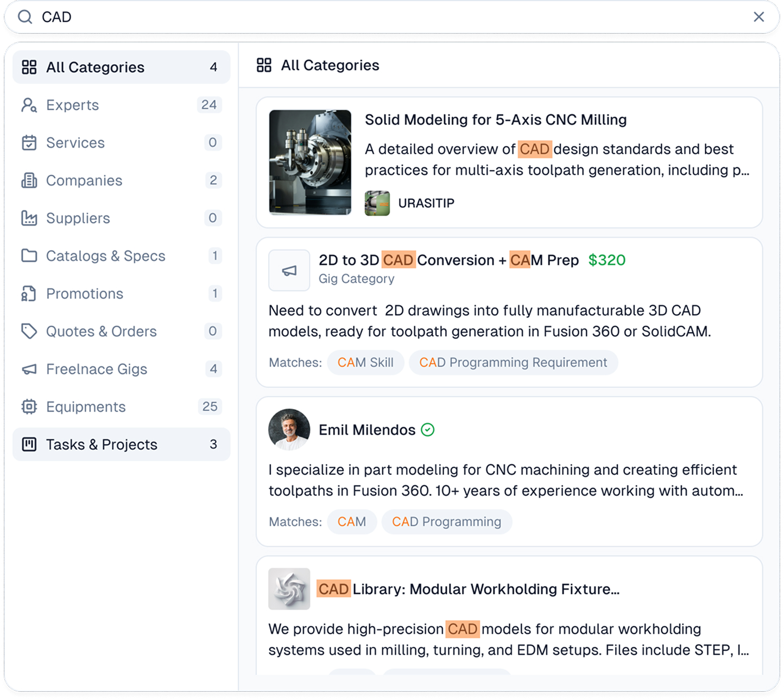Switch to Companies category

[122, 180]
